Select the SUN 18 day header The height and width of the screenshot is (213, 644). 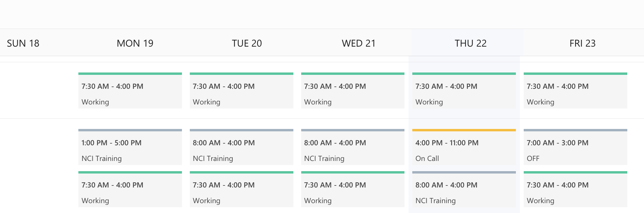(23, 43)
